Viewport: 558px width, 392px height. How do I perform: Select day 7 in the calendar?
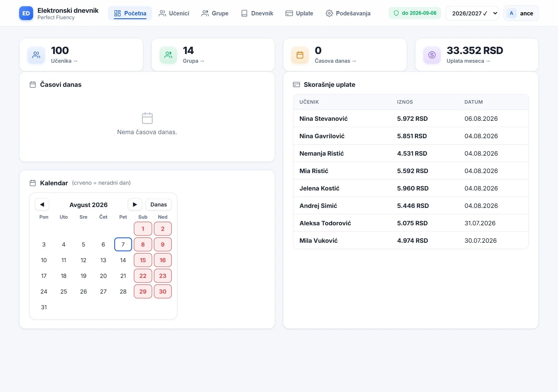(x=123, y=244)
